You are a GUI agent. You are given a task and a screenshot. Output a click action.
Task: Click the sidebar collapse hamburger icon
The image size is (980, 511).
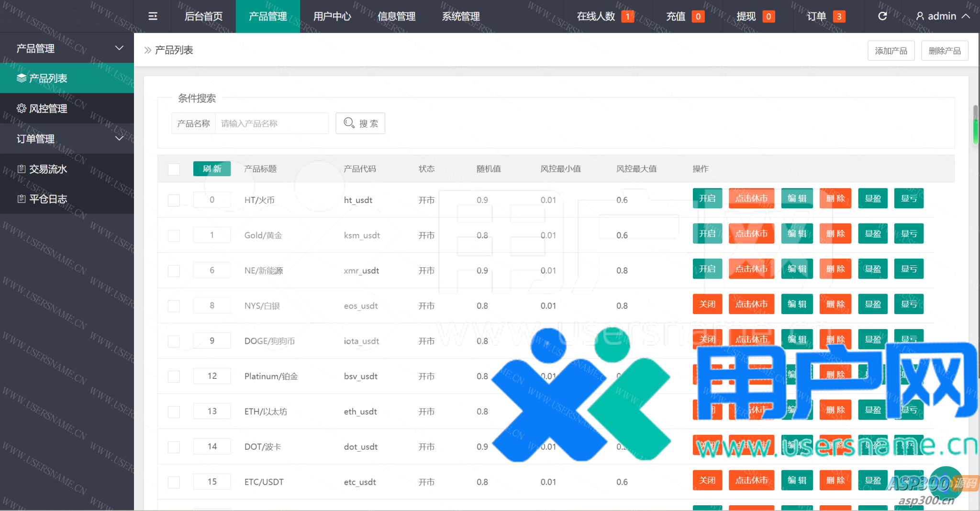tap(153, 16)
